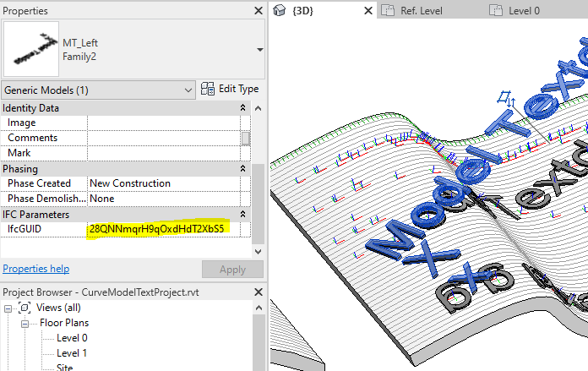This screenshot has height=371, width=588.
Task: Open the Generic Models (1) filter dropdown
Action: (x=188, y=90)
